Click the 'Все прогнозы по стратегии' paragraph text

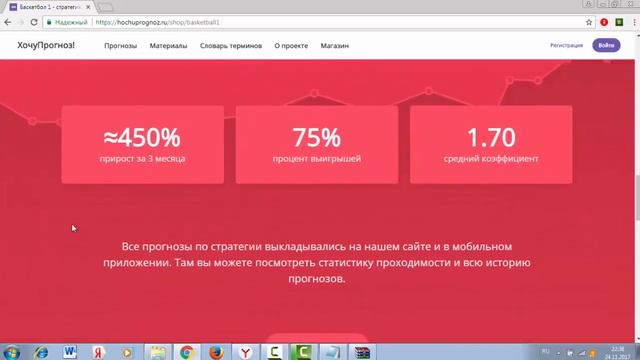[317, 262]
